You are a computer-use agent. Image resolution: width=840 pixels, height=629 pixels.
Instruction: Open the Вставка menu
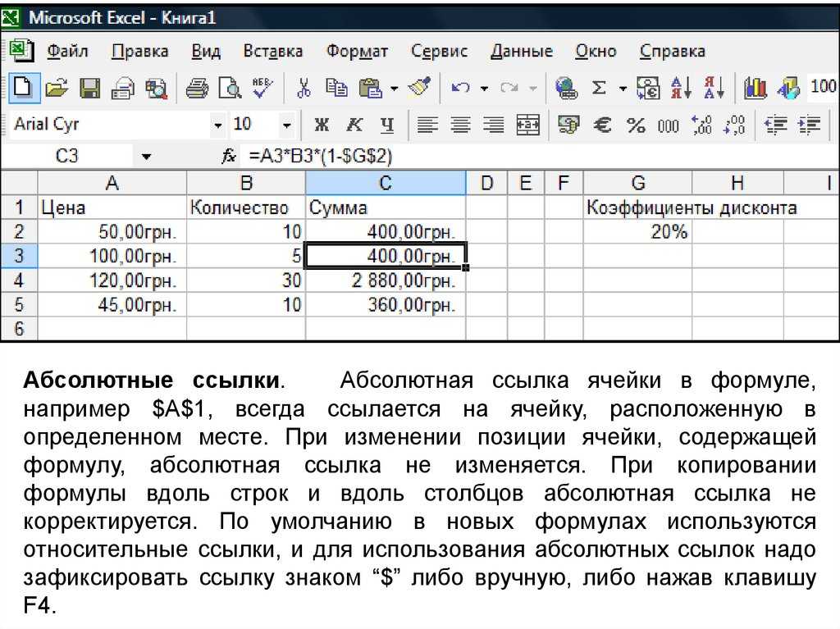[x=272, y=51]
